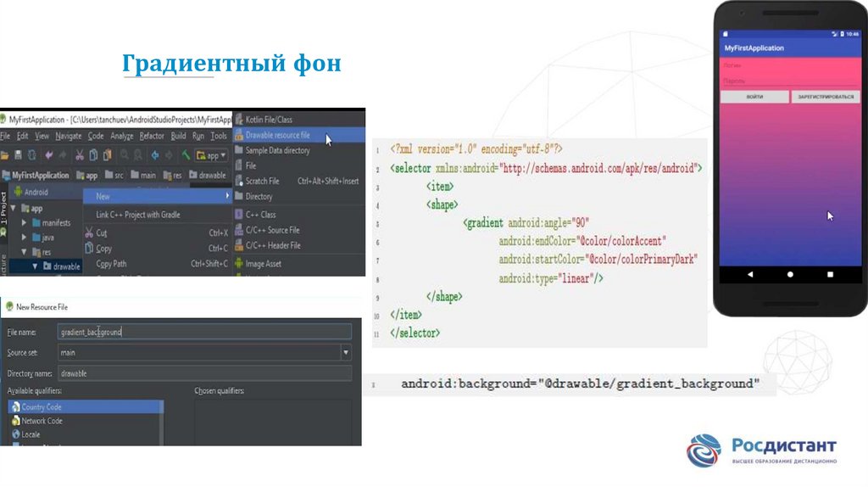This screenshot has width=868, height=487.
Task: Expand the manifests folder in project tree
Action: [x=25, y=222]
